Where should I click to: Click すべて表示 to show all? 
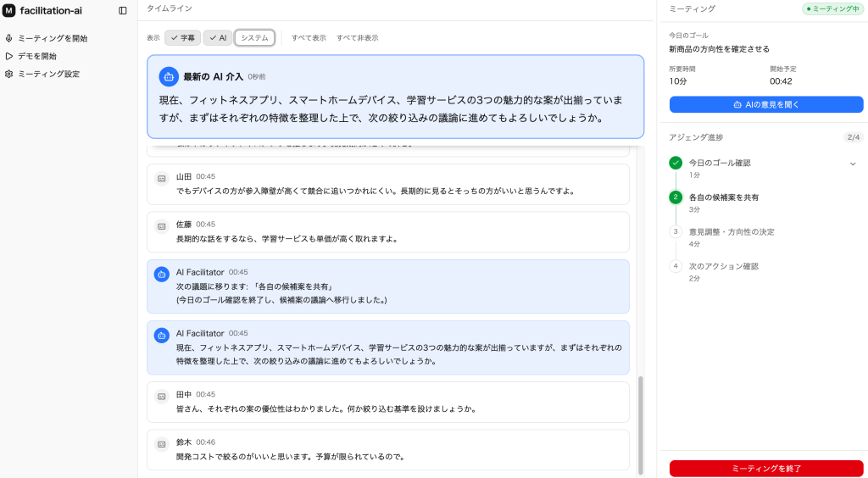309,37
